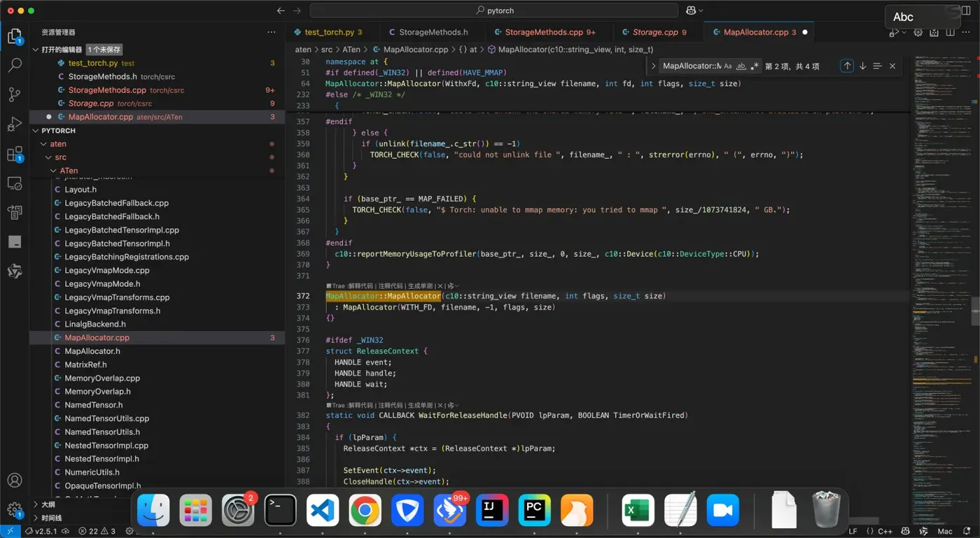
Task: Open remote window indicator in status bar
Action: (10, 532)
